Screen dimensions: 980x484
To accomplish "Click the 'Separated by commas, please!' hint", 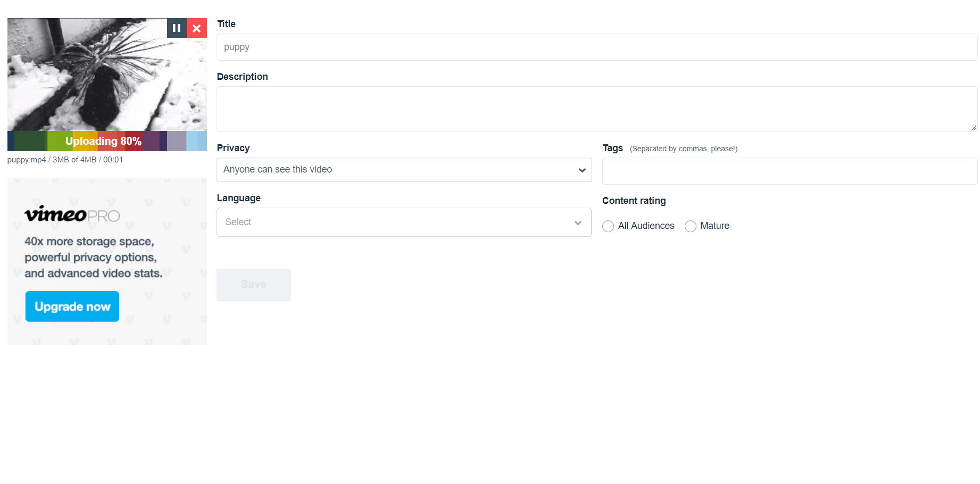I will pyautogui.click(x=684, y=149).
